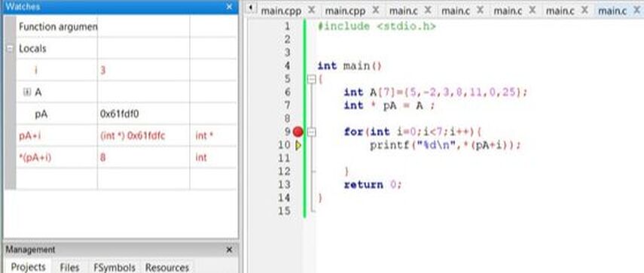This screenshot has height=273, width=644.
Task: Open the Resources tab in Management
Action: 166,267
